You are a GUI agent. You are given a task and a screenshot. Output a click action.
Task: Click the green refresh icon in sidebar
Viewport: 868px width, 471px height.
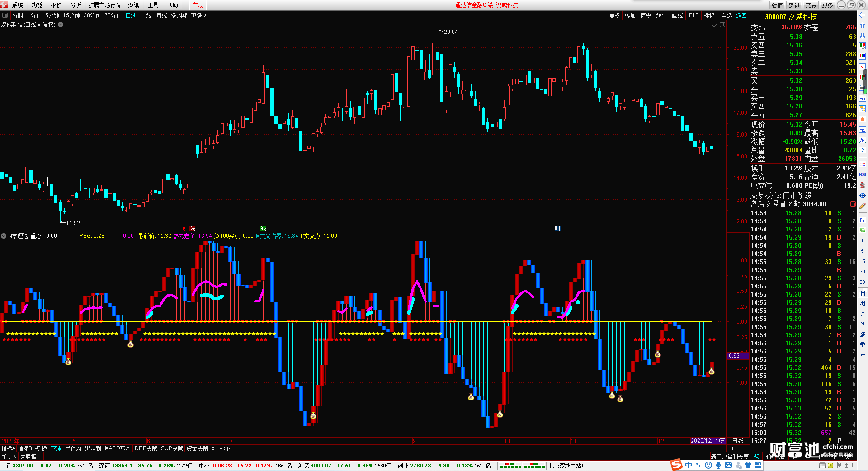tap(863, 230)
